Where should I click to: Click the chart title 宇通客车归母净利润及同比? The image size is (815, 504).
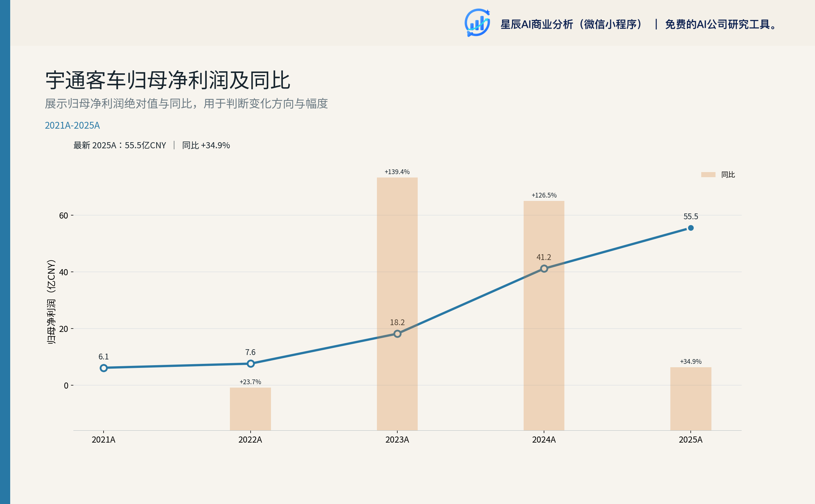click(168, 80)
